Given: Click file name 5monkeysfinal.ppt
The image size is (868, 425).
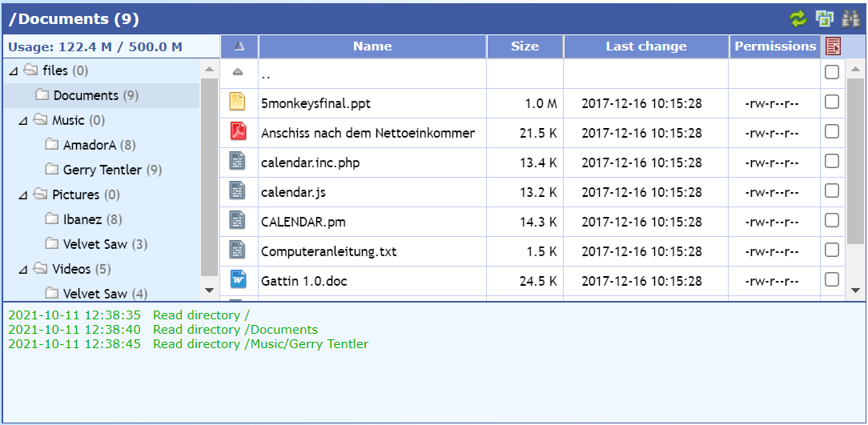Looking at the screenshot, I should tap(315, 103).
